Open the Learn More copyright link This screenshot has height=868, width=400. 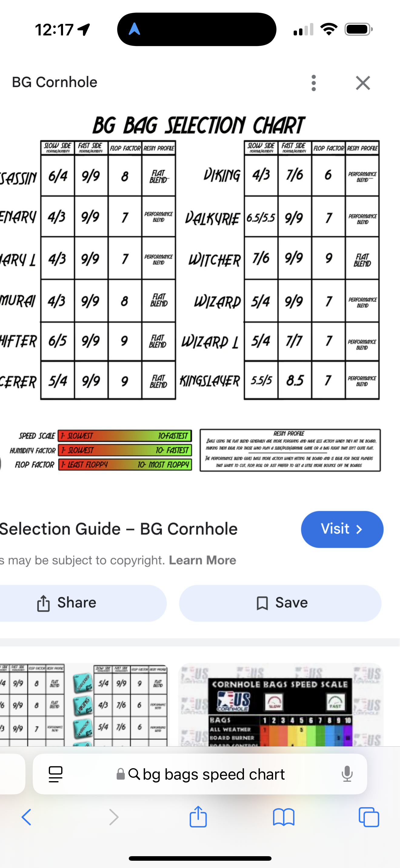(x=202, y=560)
